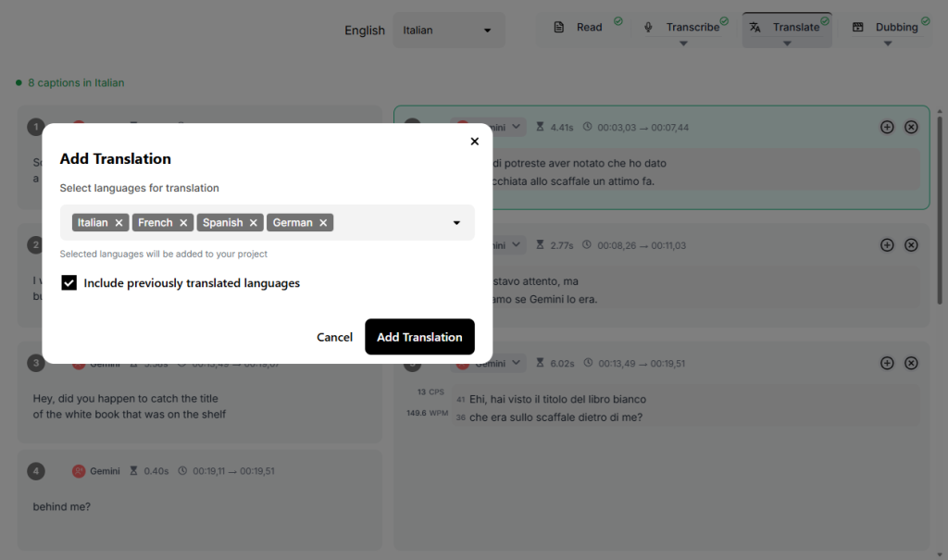Click Cancel in the dialog
This screenshot has width=948, height=560.
point(334,337)
